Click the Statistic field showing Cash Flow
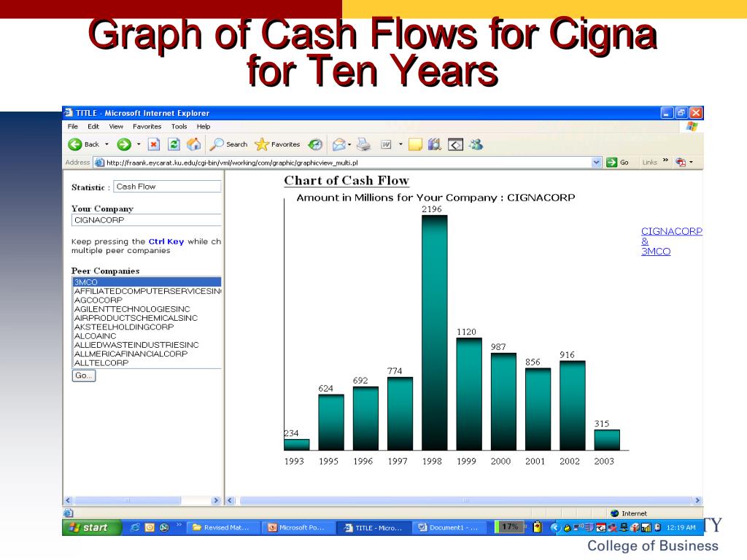Screen dimensions: 747x560 [x=167, y=187]
